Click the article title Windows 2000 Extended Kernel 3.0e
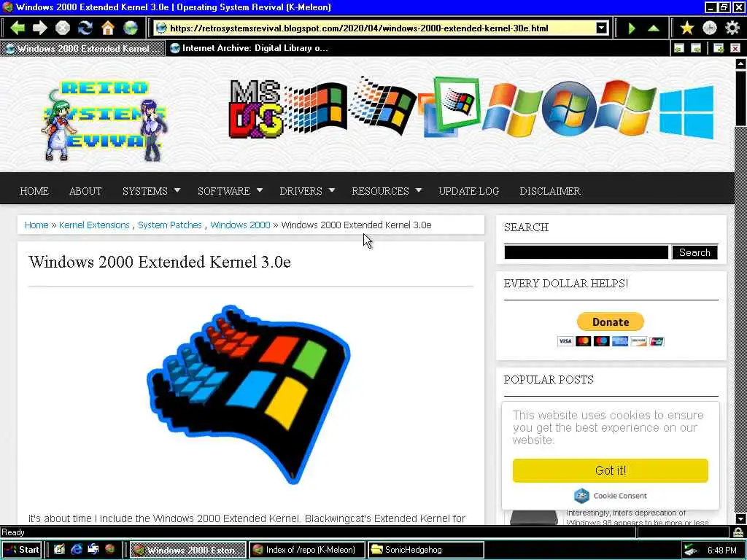Screen dimensions: 747x560 click(160, 262)
